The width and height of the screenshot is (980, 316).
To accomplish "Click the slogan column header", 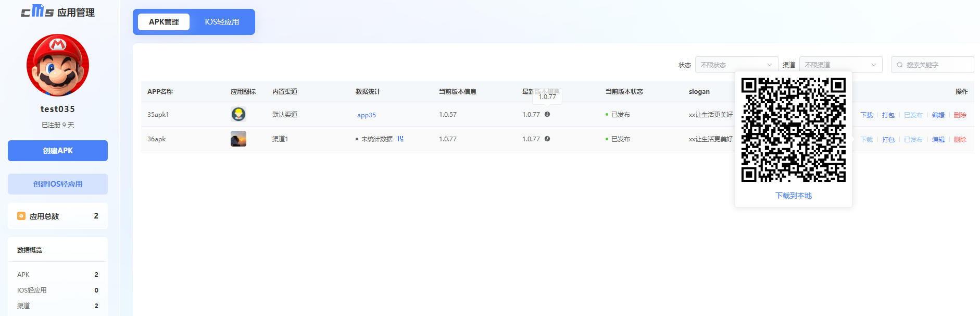I will point(699,91).
